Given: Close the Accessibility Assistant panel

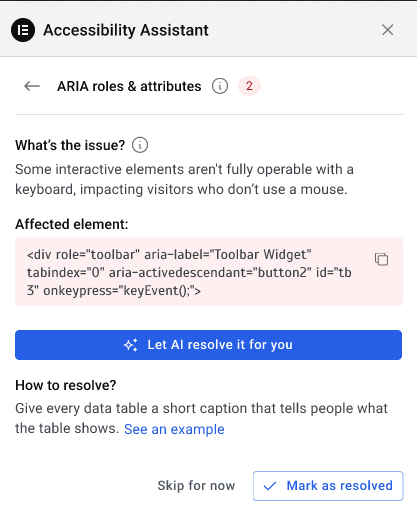Looking at the screenshot, I should click(388, 30).
